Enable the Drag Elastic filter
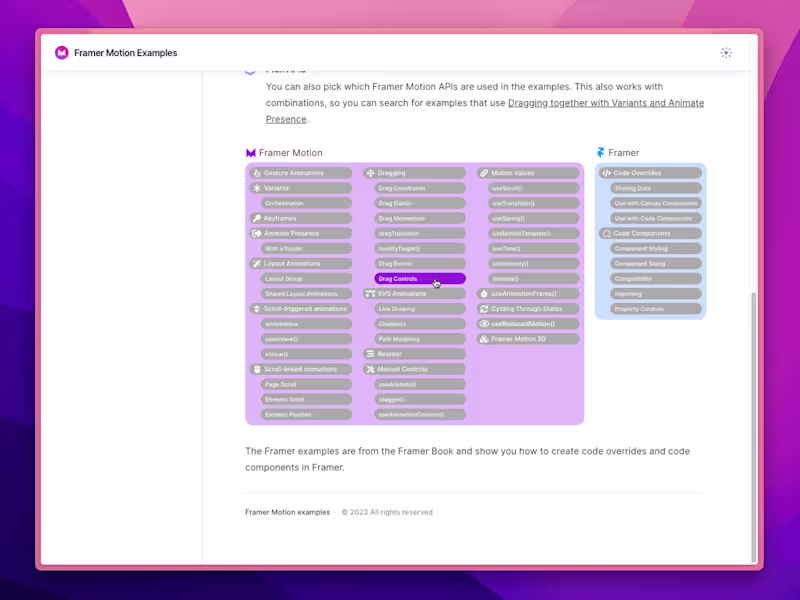The height and width of the screenshot is (600, 800). tap(420, 203)
